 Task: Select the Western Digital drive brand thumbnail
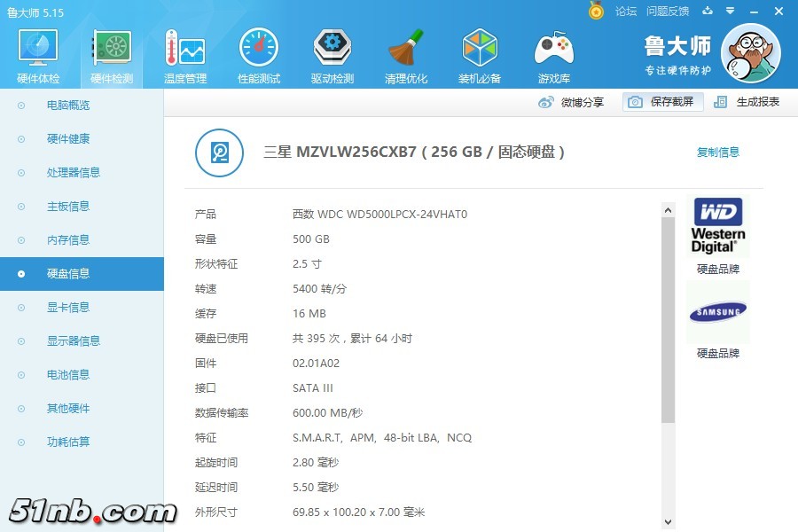coord(718,227)
